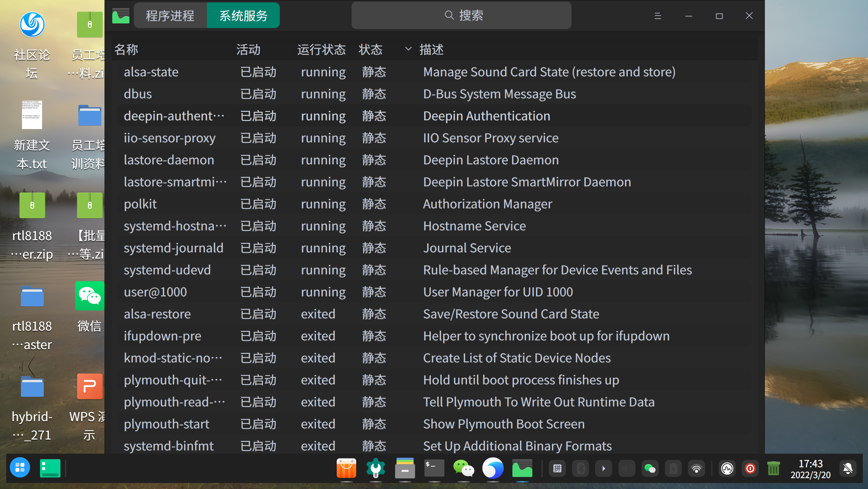Sort by 状态 column dropdown arrow
The height and width of the screenshot is (489, 868).
coord(408,49)
